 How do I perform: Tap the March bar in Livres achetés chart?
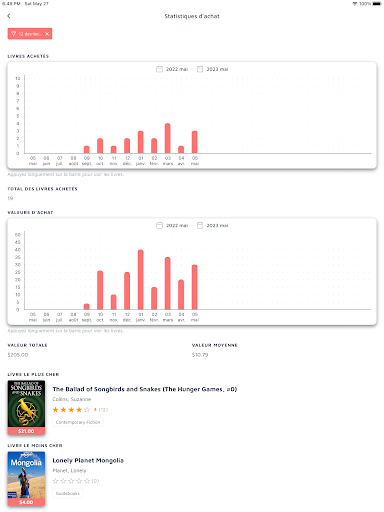(168, 138)
